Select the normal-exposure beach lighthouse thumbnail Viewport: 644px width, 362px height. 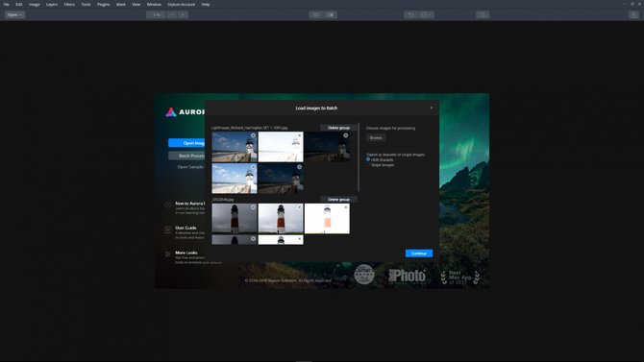(235, 147)
